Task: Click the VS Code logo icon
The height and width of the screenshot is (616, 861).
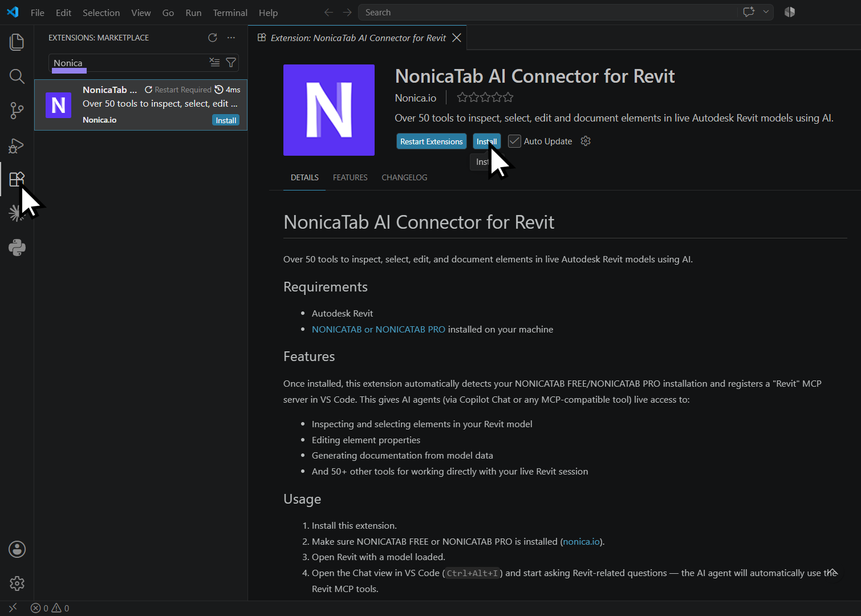Action: pos(13,12)
